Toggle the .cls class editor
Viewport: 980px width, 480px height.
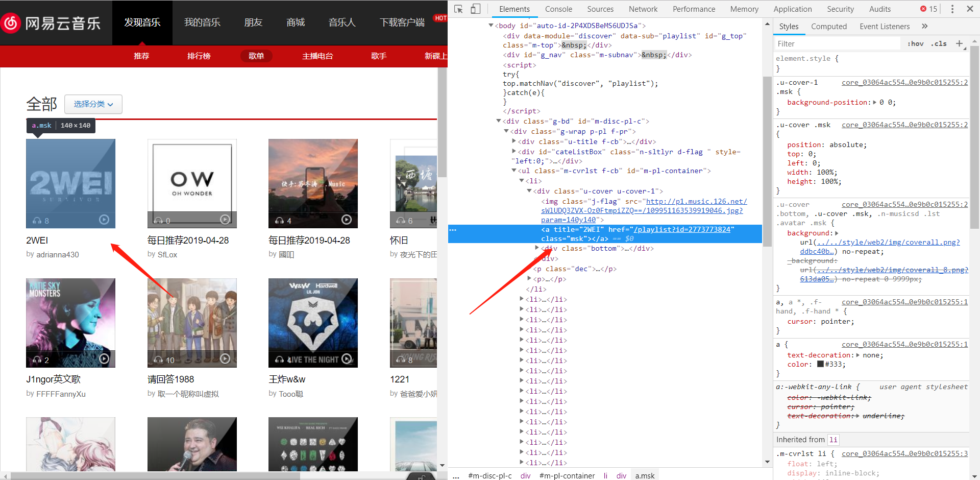click(x=938, y=44)
